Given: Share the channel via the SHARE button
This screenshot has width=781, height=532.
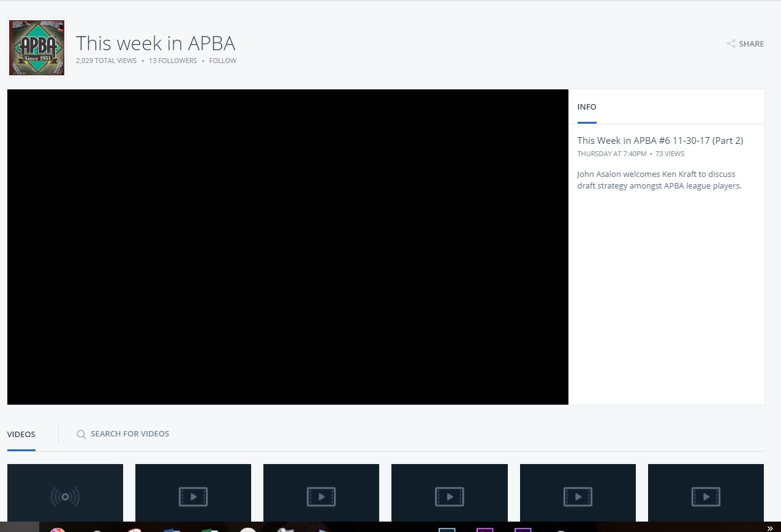Looking at the screenshot, I should coord(745,44).
